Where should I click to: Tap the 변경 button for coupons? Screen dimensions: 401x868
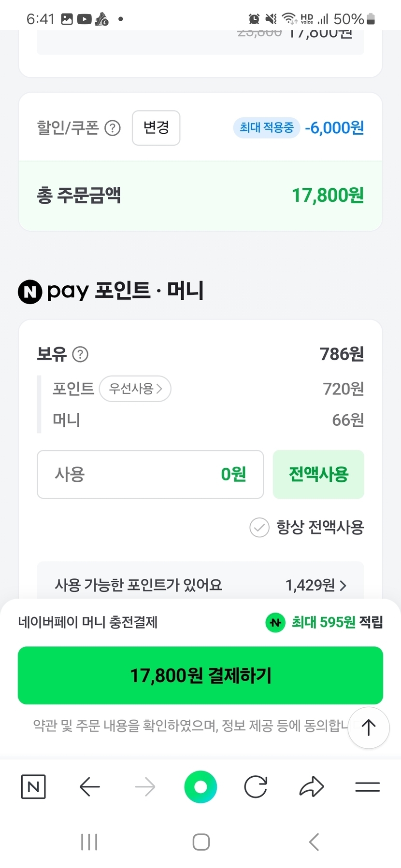pyautogui.click(x=156, y=128)
